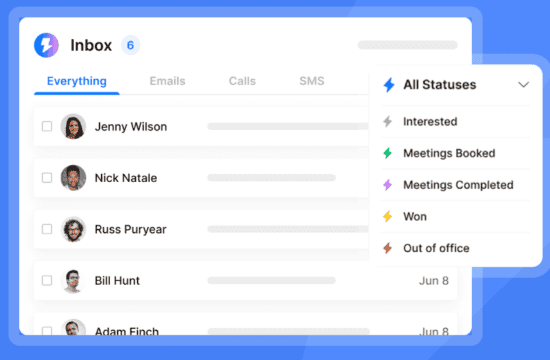Choose the Interested status option
This screenshot has width=550, height=360.
click(456, 121)
